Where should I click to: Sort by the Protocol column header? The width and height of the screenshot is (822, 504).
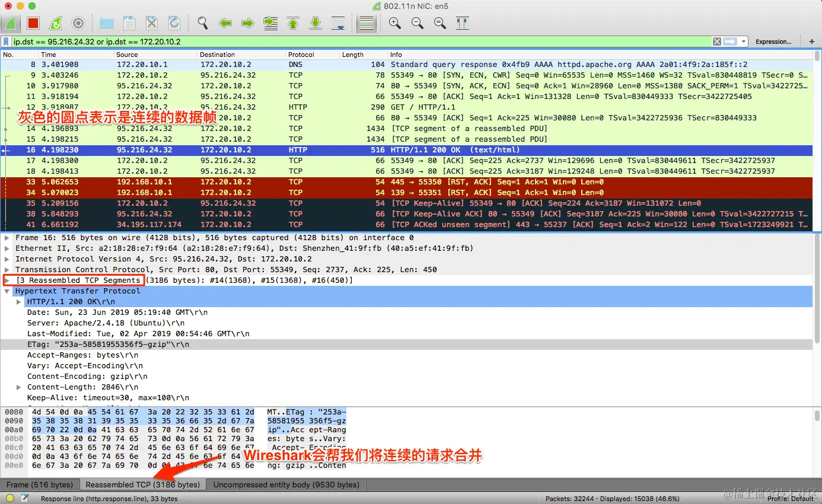(x=313, y=55)
